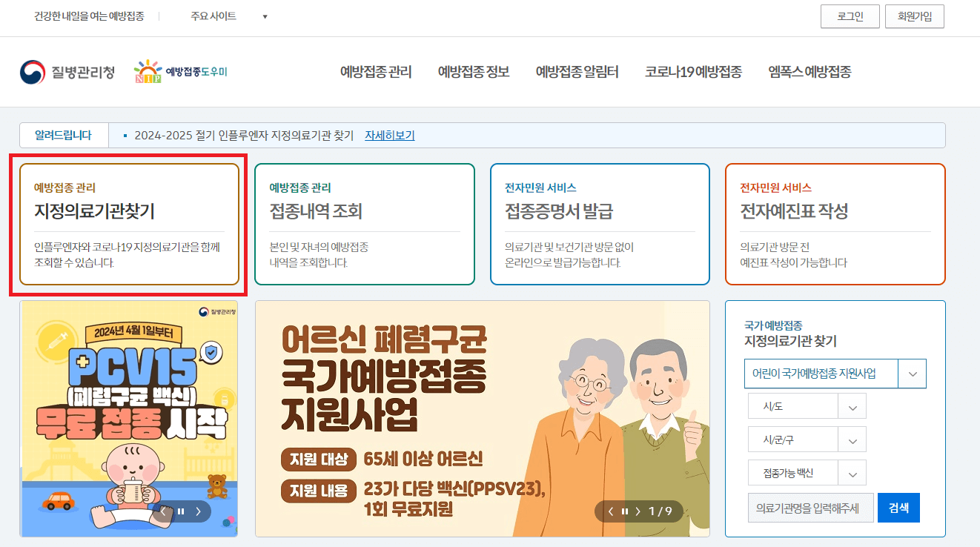Show previous slide of 폐렴구균 banner
Image resolution: width=980 pixels, height=547 pixels.
tap(610, 511)
